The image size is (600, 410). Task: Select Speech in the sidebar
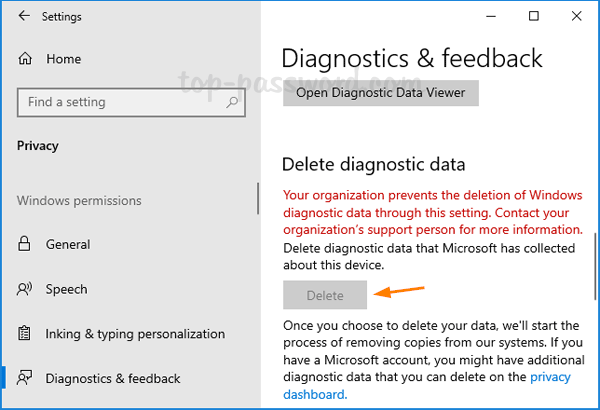pyautogui.click(x=67, y=289)
